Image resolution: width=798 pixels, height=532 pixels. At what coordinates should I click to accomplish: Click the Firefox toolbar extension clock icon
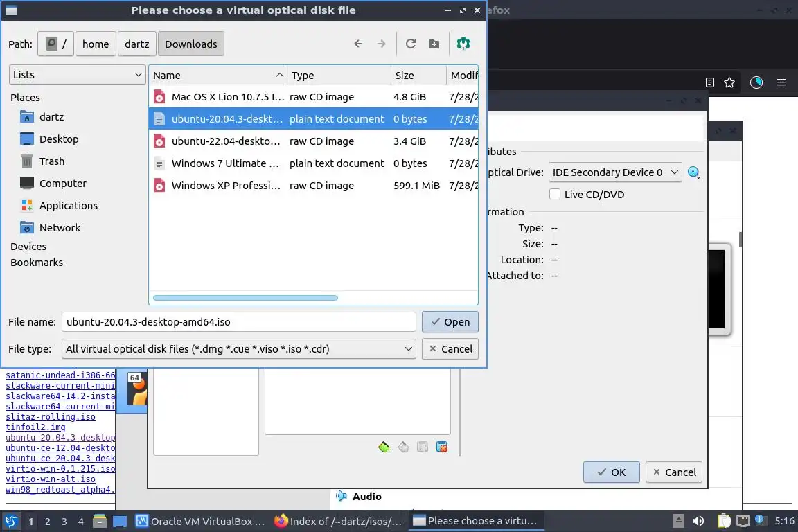tap(756, 82)
